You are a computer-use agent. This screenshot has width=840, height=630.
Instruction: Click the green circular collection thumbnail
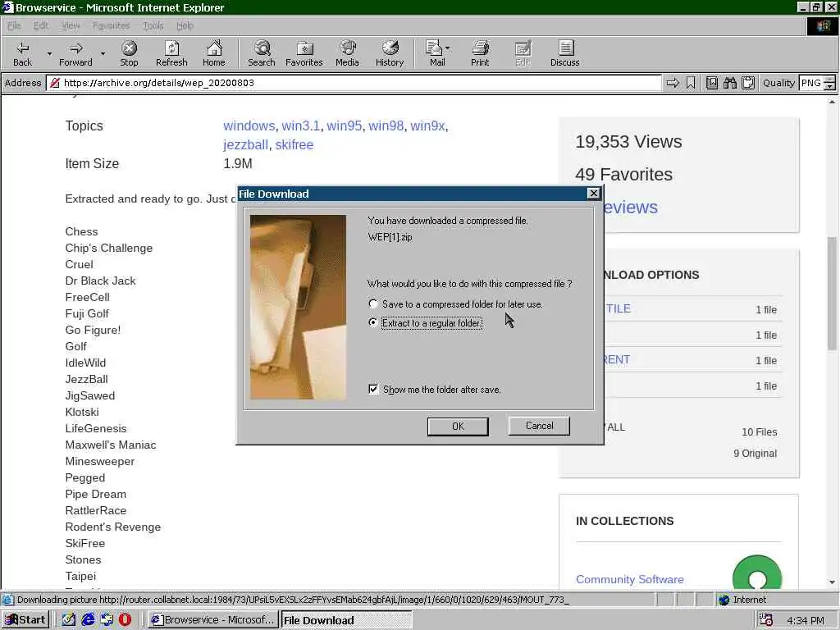(757, 573)
